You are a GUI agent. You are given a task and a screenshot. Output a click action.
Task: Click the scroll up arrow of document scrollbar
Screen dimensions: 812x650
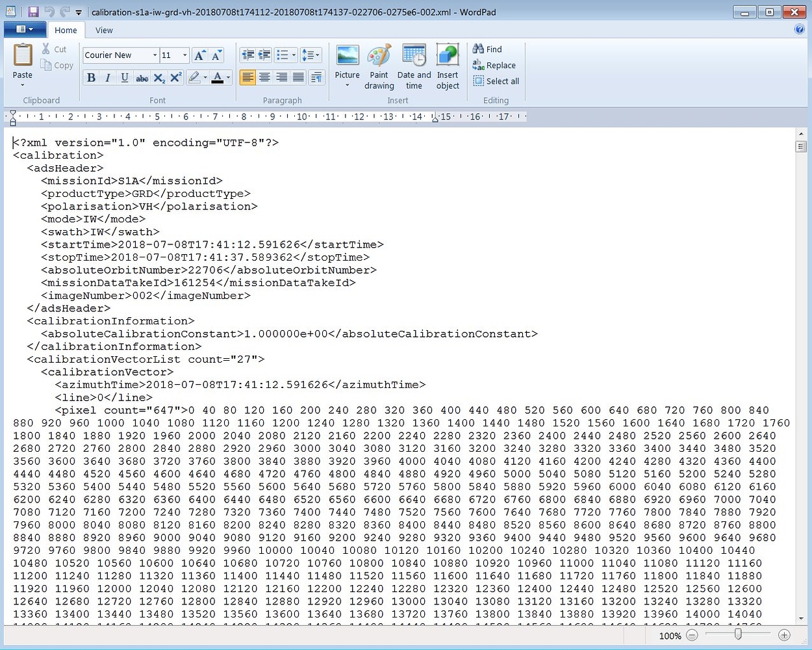pos(801,134)
